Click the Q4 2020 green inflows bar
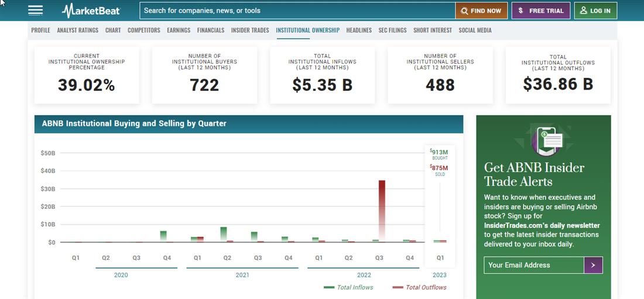 [163, 236]
